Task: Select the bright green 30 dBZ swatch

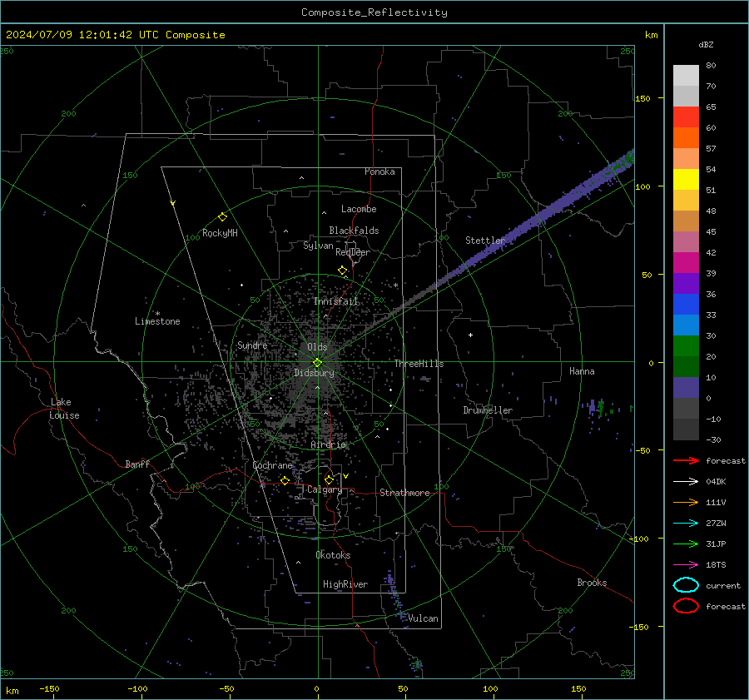Action: 686,345
